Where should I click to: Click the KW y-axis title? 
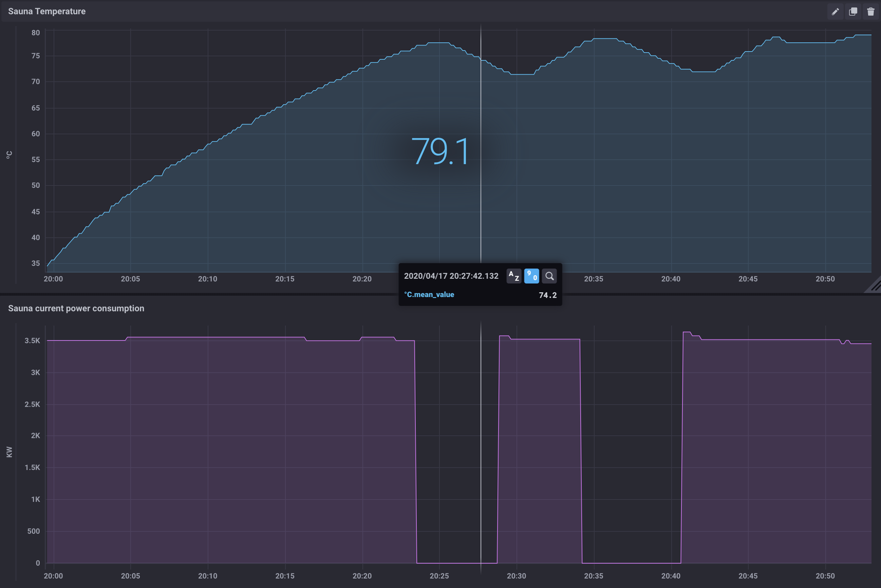click(10, 452)
